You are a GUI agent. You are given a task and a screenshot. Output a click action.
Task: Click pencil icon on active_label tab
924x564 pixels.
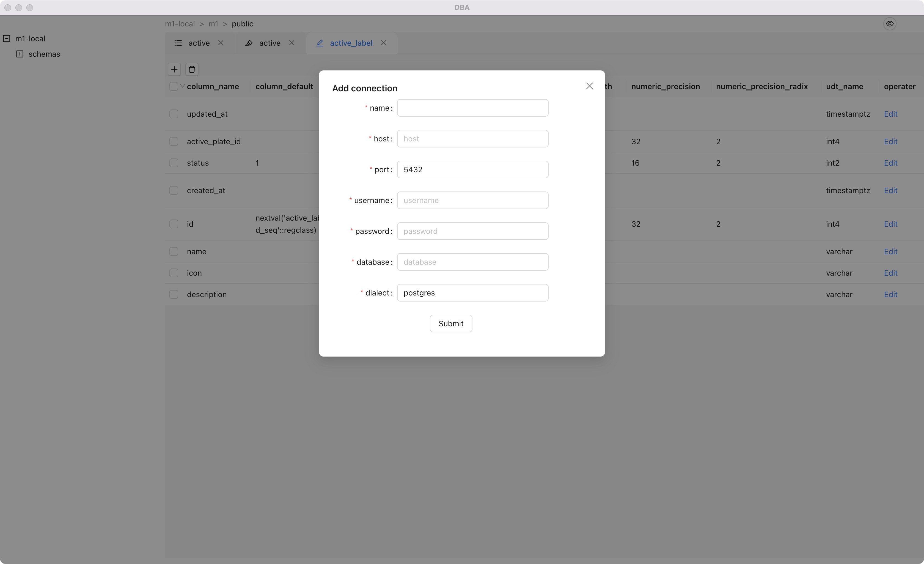320,43
